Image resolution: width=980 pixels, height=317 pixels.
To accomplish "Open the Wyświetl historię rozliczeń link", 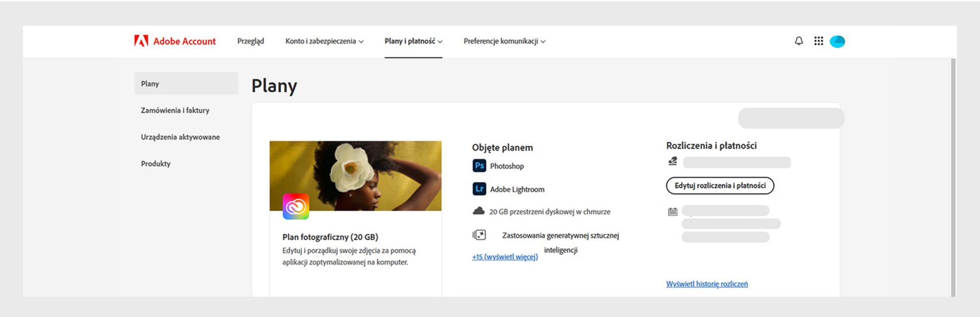I will (706, 284).
